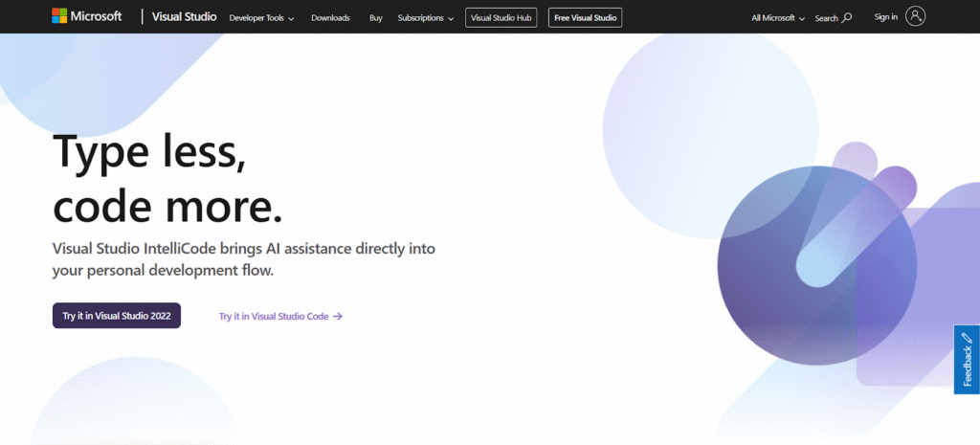This screenshot has height=445, width=980.
Task: Open the Visual Studio Hub button
Action: 501,17
